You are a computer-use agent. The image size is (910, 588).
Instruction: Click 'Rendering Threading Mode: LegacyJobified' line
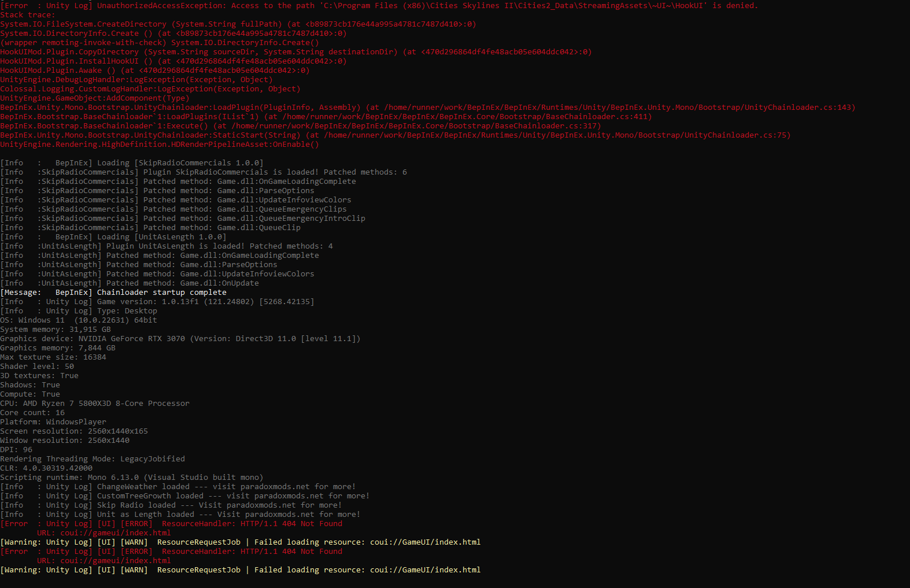93,459
